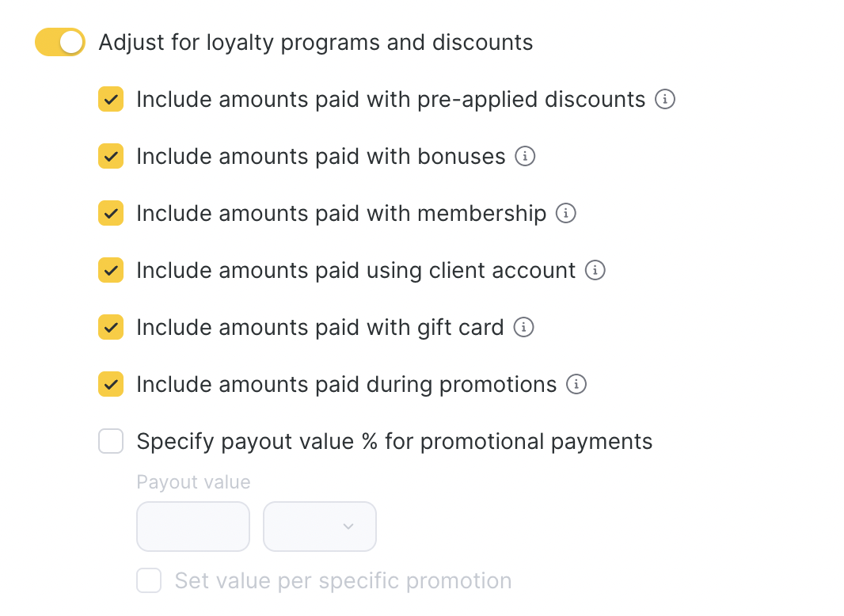
Task: Uncheck pre-applied discounts checkbox
Action: (111, 100)
